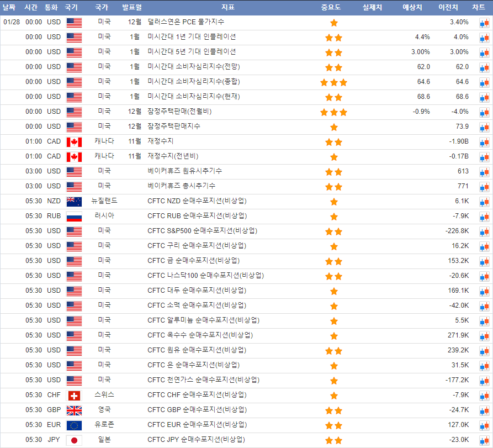
Task: Click the New Zealand flag
Action: [x=73, y=202]
